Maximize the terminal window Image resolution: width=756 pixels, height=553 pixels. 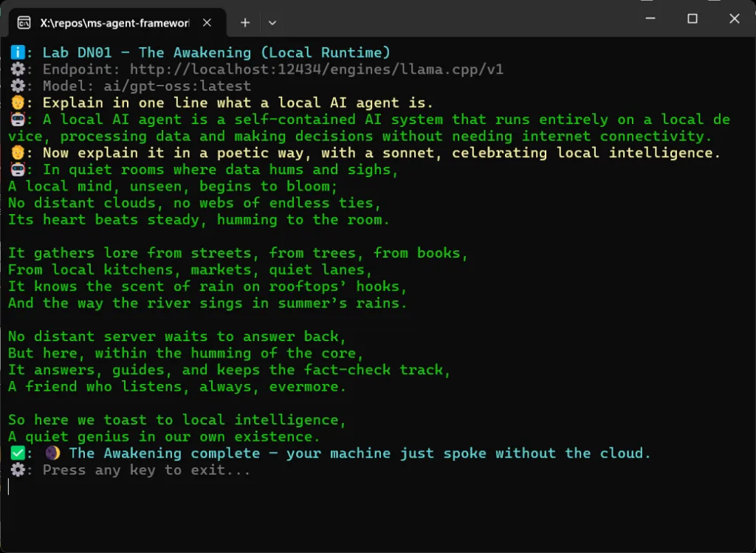[x=693, y=18]
